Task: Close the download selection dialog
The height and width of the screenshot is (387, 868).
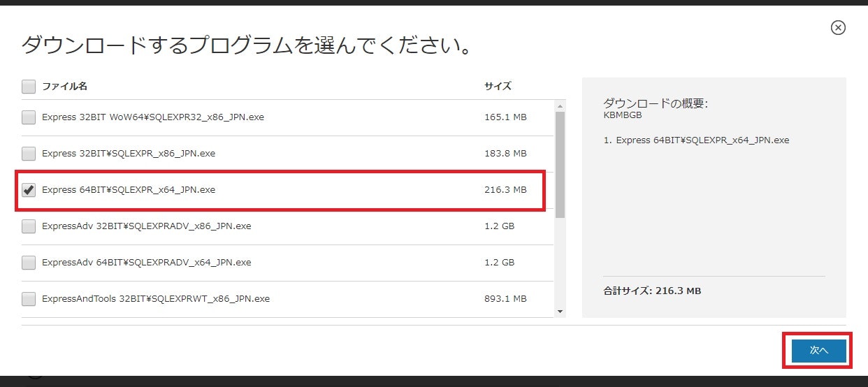Action: (x=838, y=27)
